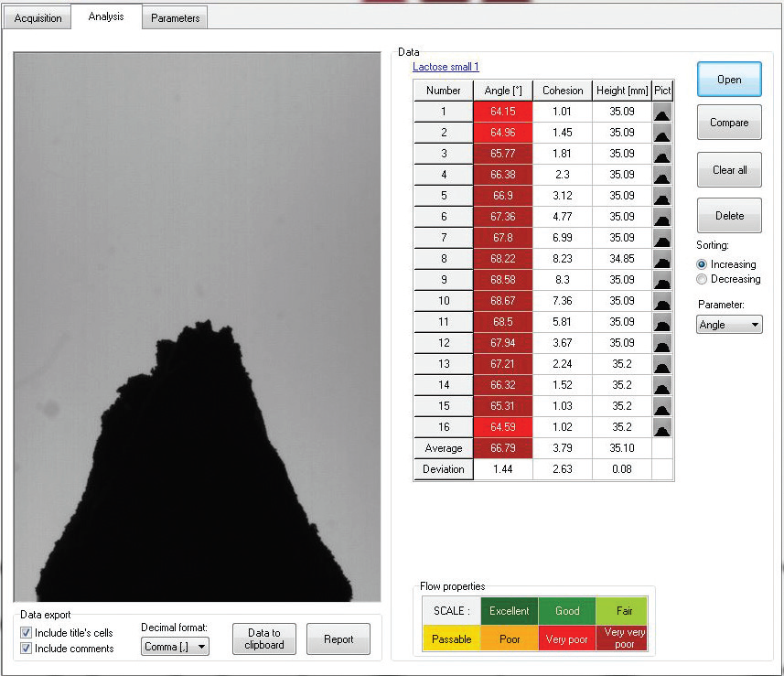Image resolution: width=784 pixels, height=676 pixels.
Task: Select angle cell 64.96 in row 2
Action: [503, 133]
